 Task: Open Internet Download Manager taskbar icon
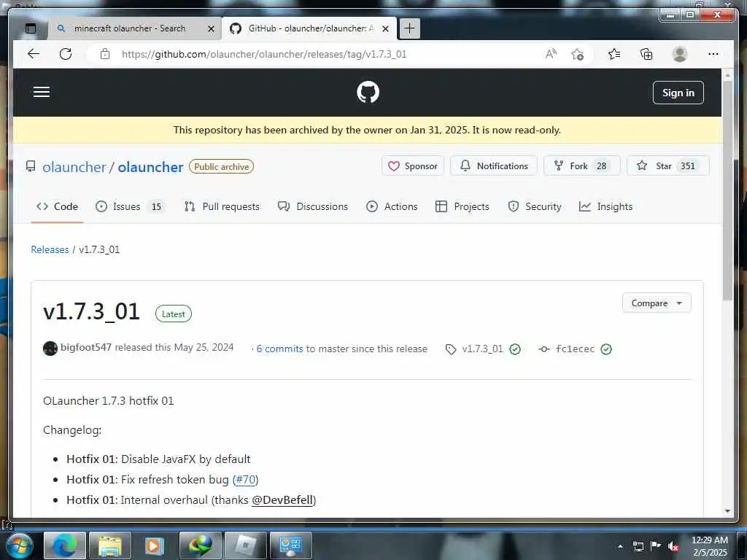point(200,545)
